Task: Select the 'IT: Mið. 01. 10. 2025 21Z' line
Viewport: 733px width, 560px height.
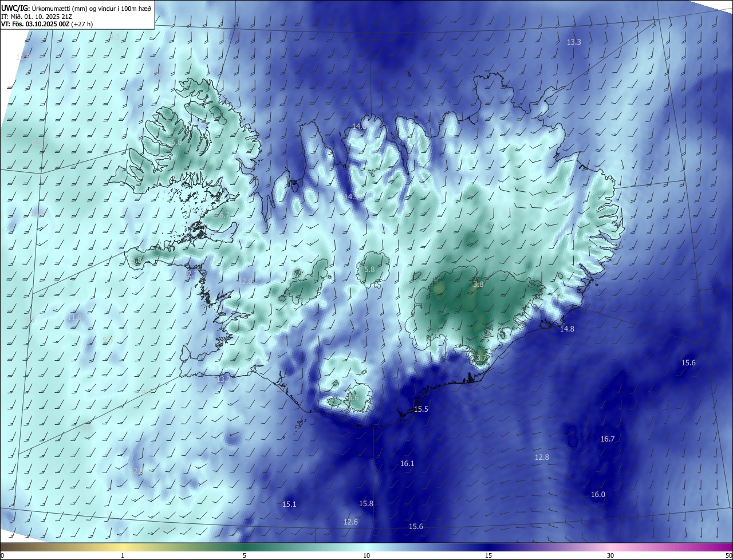Action: [x=37, y=16]
